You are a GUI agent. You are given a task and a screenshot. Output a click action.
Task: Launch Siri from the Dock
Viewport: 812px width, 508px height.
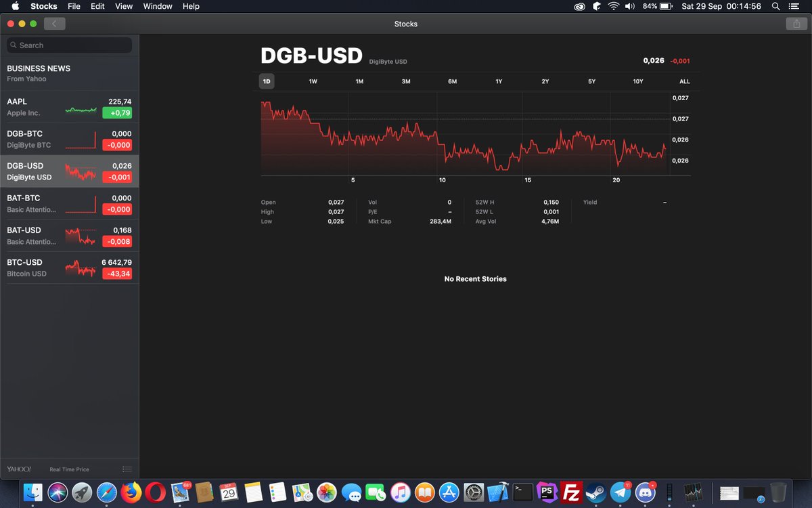(x=57, y=492)
